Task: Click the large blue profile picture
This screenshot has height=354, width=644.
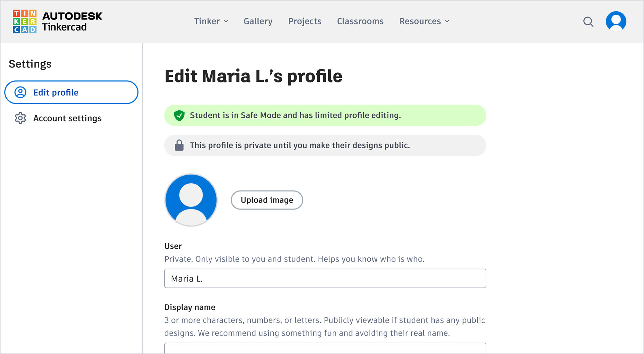Action: (x=191, y=200)
